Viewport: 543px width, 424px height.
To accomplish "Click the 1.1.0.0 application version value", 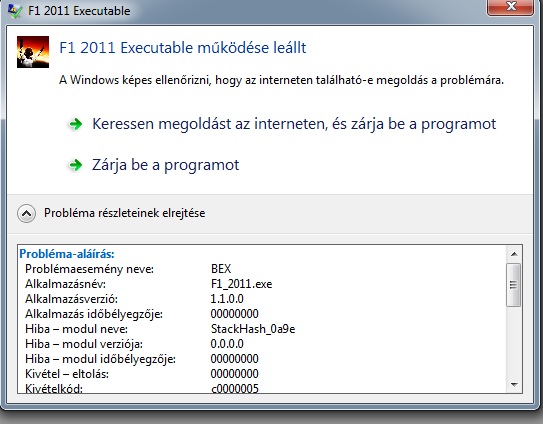I will pos(227,299).
